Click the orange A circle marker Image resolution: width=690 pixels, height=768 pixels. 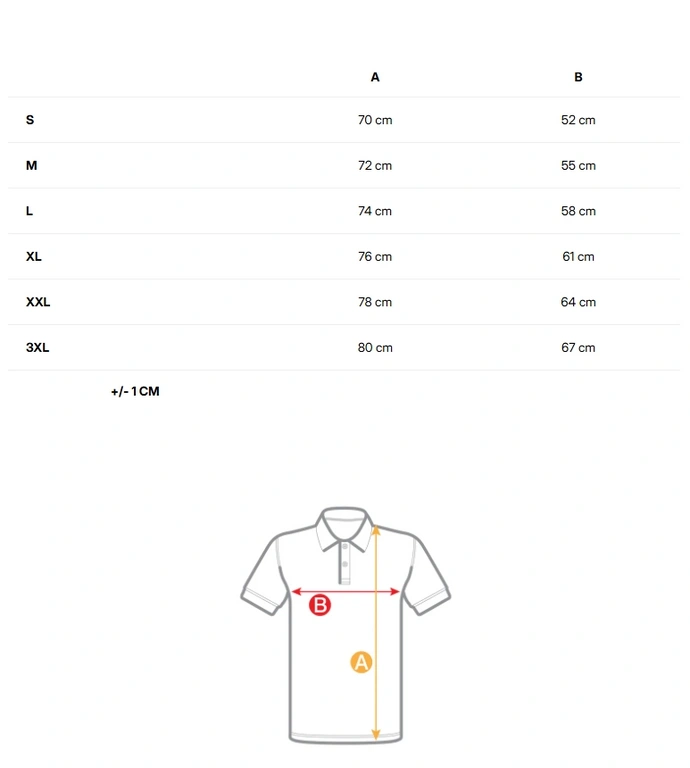[x=361, y=662]
